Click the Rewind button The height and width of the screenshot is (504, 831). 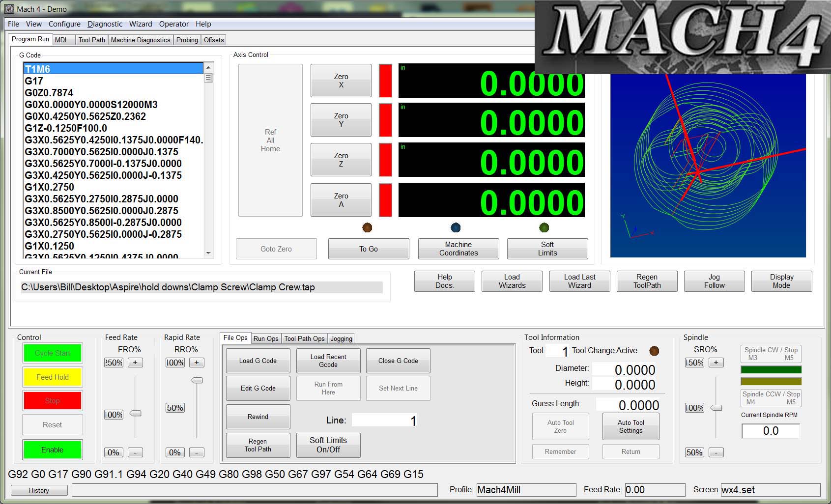click(x=258, y=417)
